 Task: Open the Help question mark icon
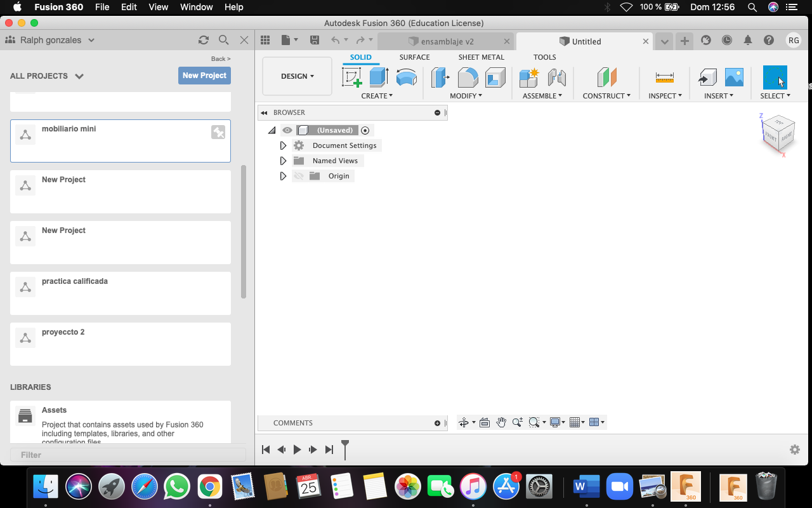point(769,40)
